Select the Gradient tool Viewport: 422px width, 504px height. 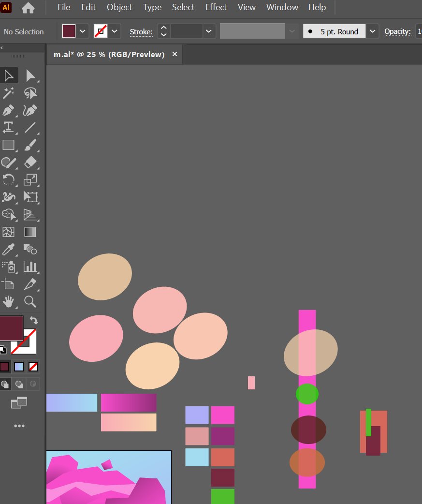(30, 232)
